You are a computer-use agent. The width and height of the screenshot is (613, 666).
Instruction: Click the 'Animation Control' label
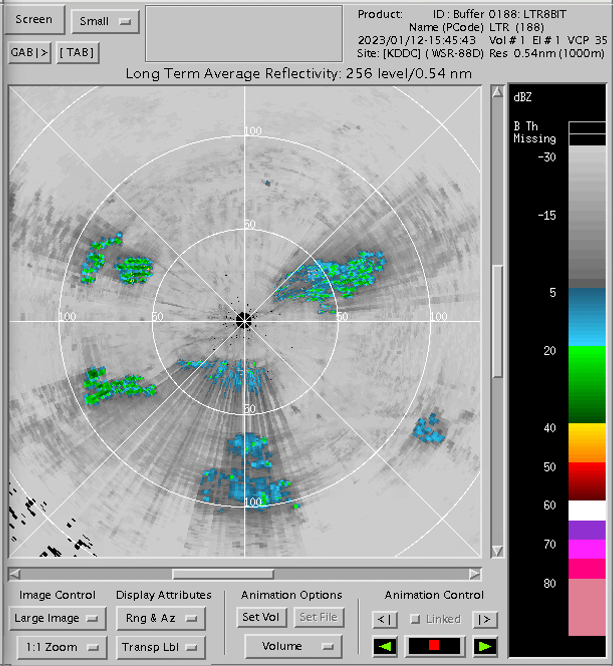coord(434,595)
